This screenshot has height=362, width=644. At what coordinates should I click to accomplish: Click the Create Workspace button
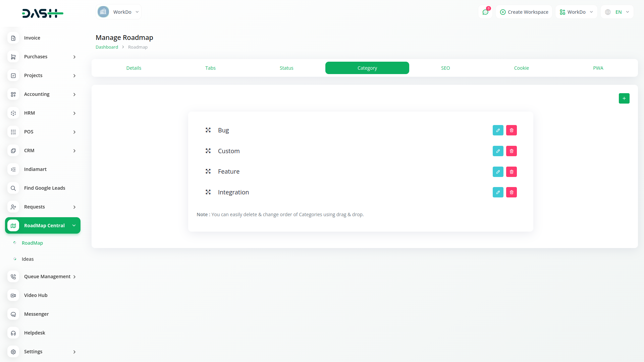point(524,12)
